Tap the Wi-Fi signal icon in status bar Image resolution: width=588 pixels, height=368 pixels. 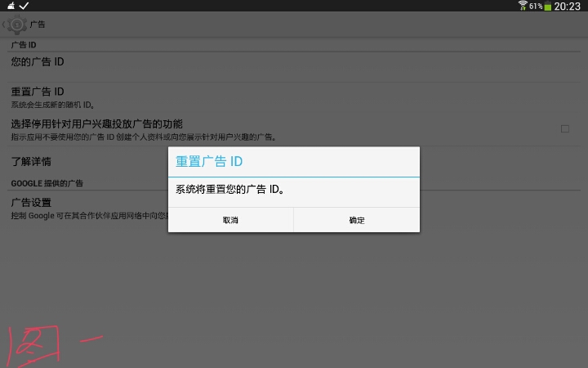[523, 6]
